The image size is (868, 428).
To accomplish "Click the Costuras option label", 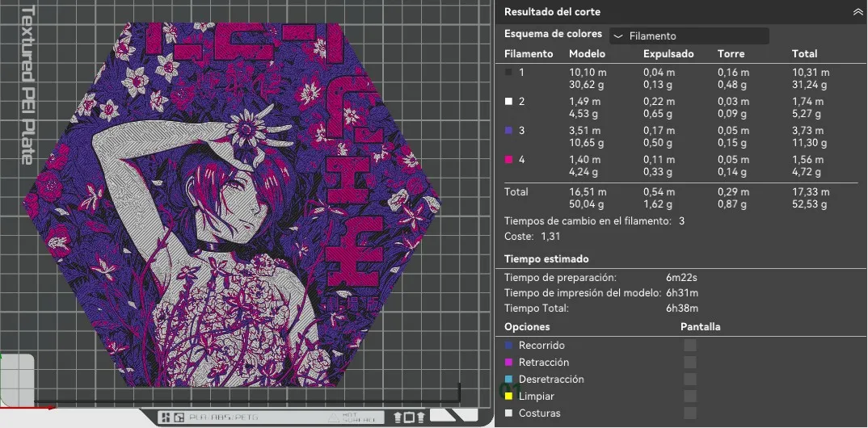I will click(539, 413).
